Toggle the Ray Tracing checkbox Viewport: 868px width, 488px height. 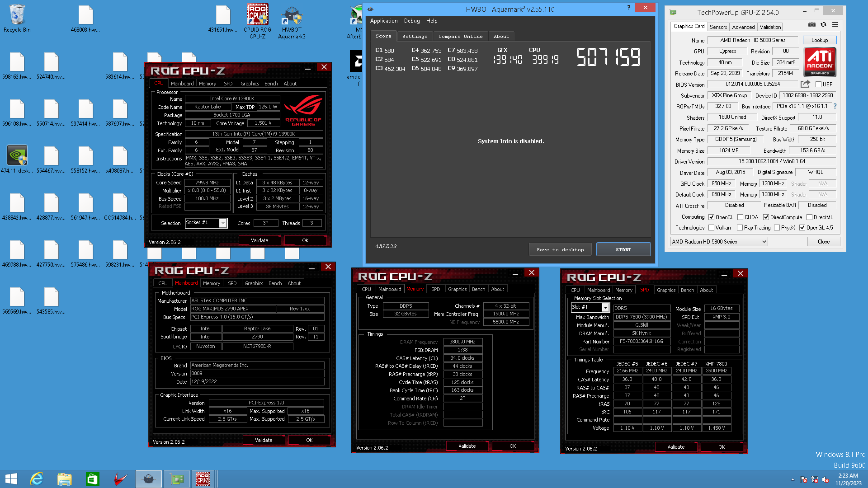[x=740, y=228]
